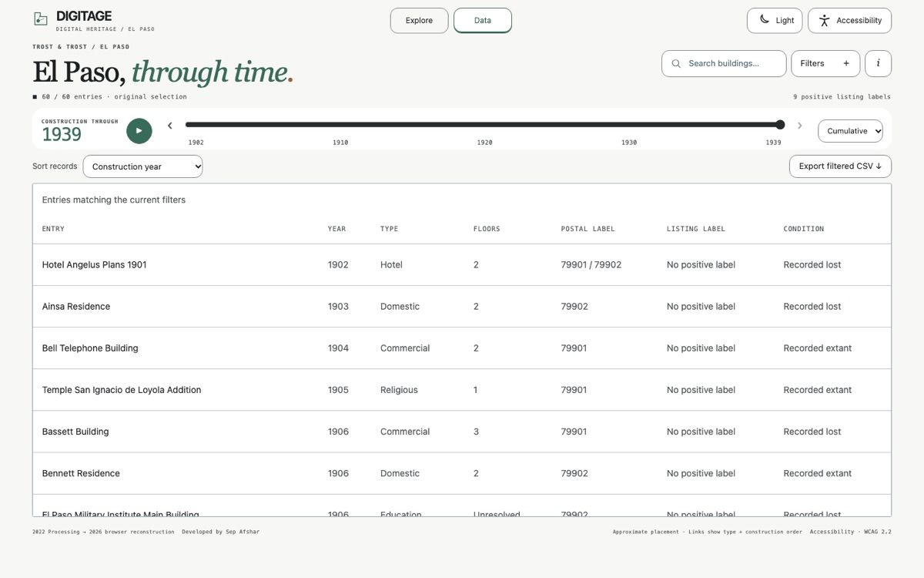Click the LISTING LABEL column header
This screenshot has width=924, height=578.
(696, 229)
